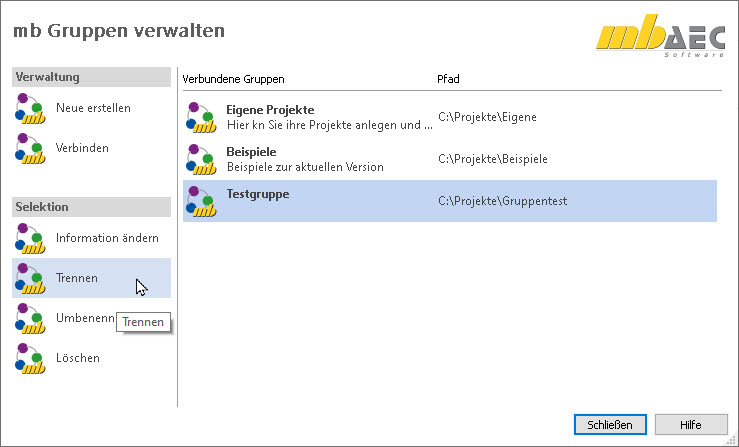This screenshot has width=739, height=447.
Task: Click the 'Trennen' icon in Selektion
Action: 30,278
